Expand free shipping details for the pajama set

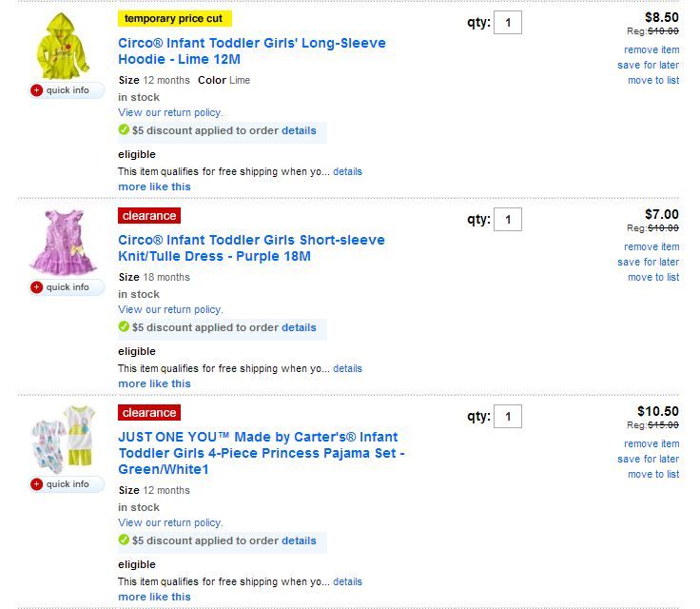click(347, 581)
